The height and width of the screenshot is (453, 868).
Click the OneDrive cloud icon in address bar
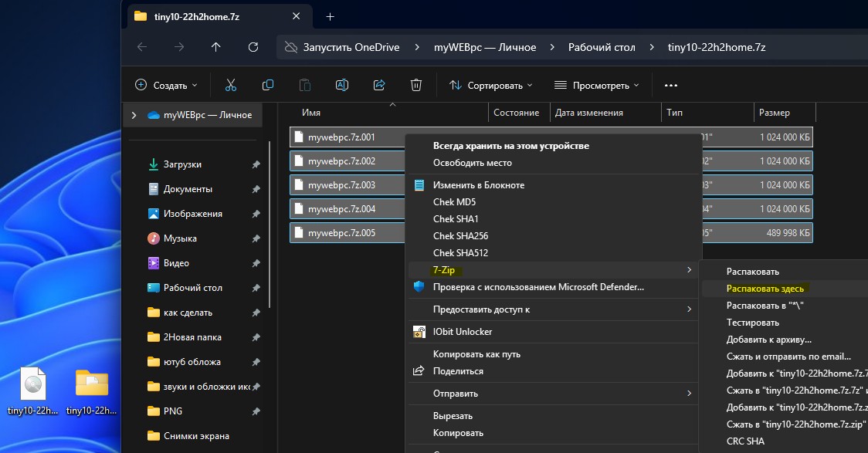pyautogui.click(x=290, y=47)
